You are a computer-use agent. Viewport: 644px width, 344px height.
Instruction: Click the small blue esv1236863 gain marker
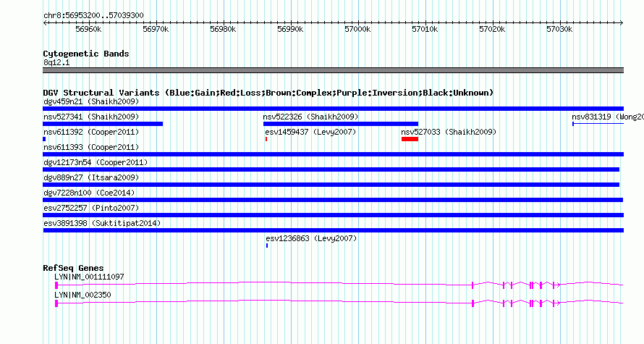267,246
